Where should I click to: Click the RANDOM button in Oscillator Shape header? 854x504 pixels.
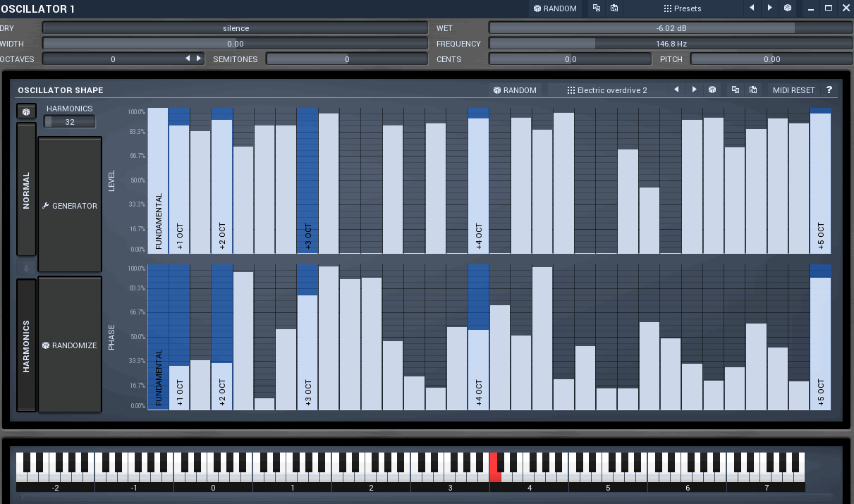pos(515,90)
